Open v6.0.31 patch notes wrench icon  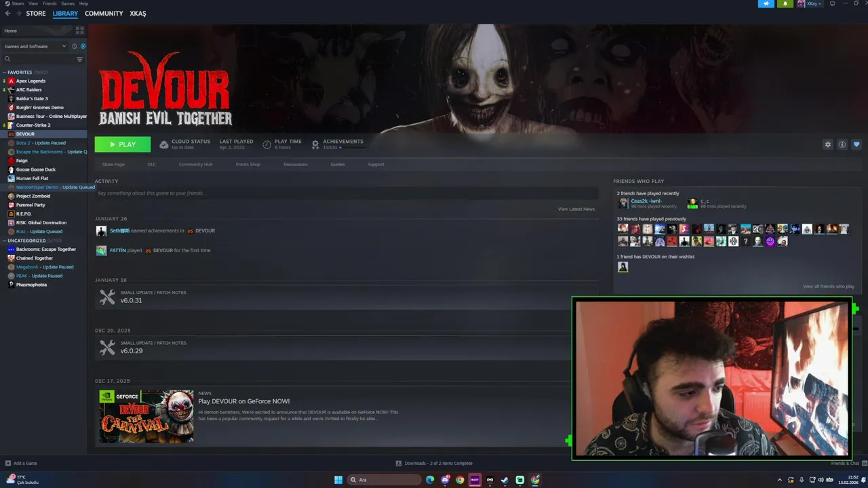107,297
